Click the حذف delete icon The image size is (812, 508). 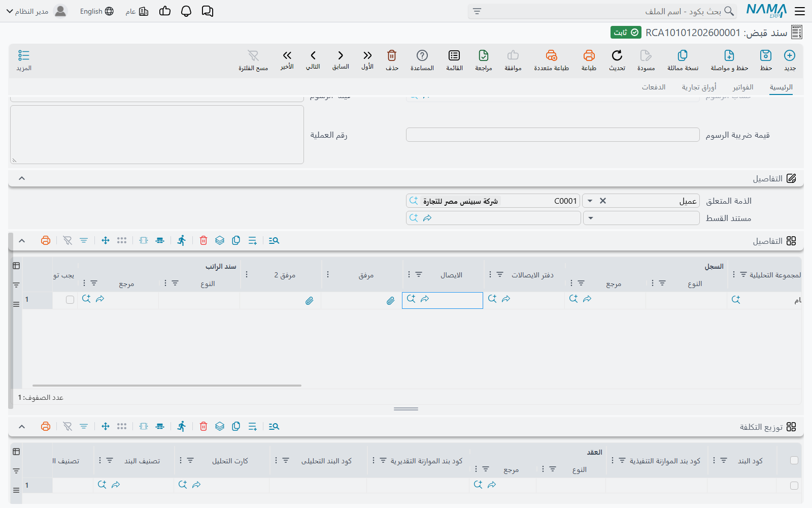click(392, 55)
